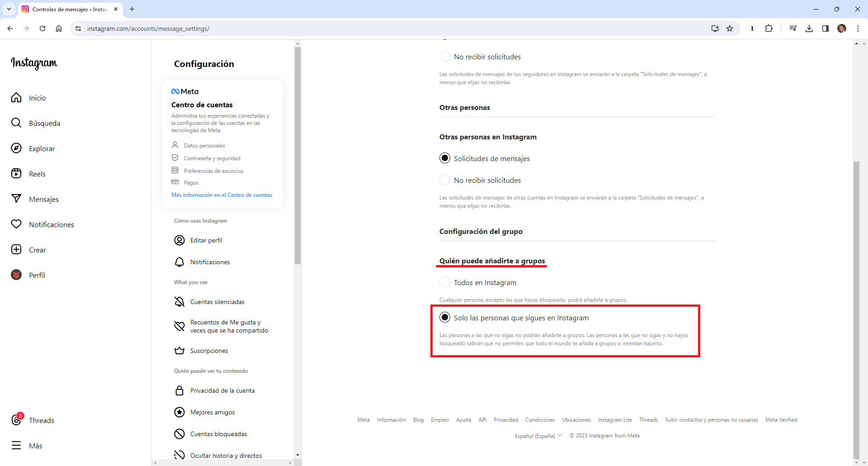Click the Instagram Lite footer link
Screen dimensions: 868x466
click(615, 420)
